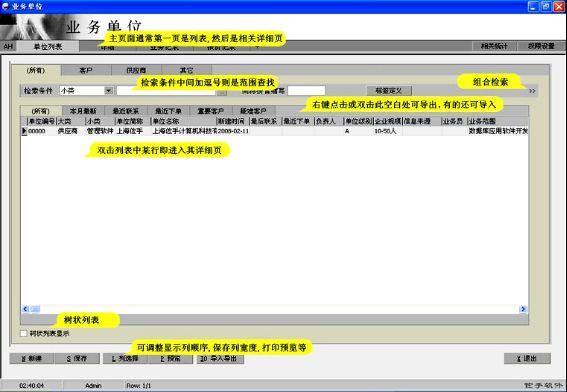Switch to the 最近联系 filter tab
567x392 pixels.
(125, 111)
